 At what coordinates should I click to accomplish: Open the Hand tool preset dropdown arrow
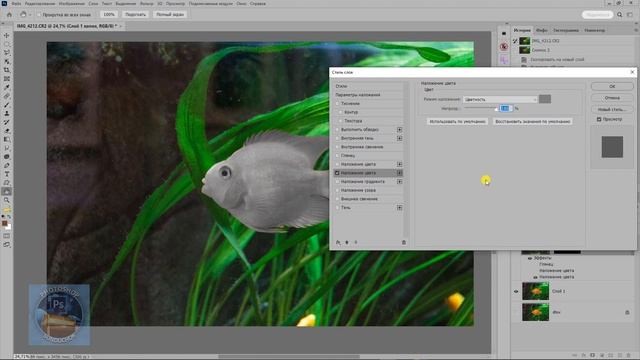pyautogui.click(x=30, y=15)
